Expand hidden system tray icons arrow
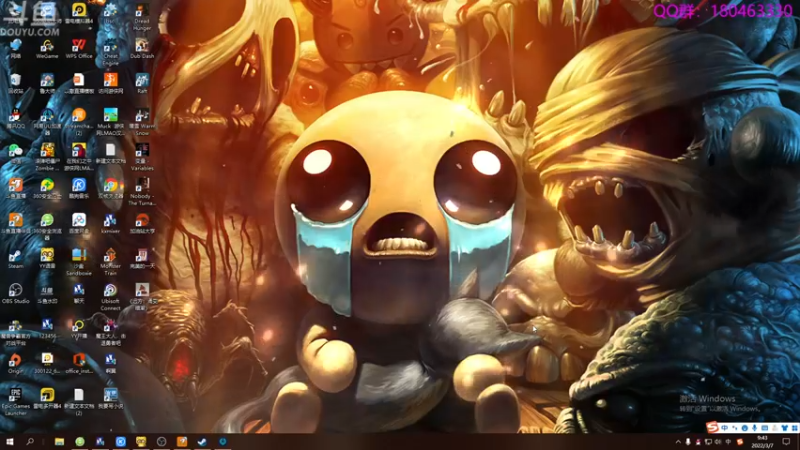The width and height of the screenshot is (800, 450). (678, 442)
